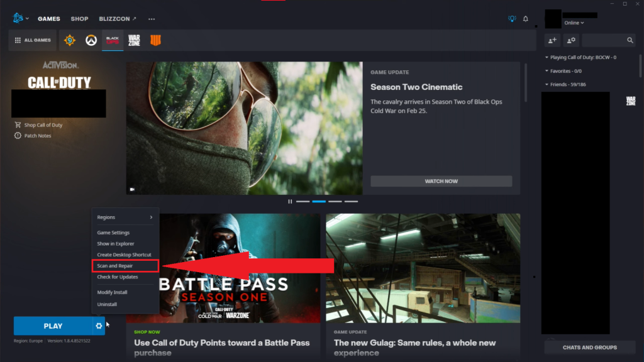Open the more options ellipsis menu
The height and width of the screenshot is (362, 644).
tap(152, 19)
